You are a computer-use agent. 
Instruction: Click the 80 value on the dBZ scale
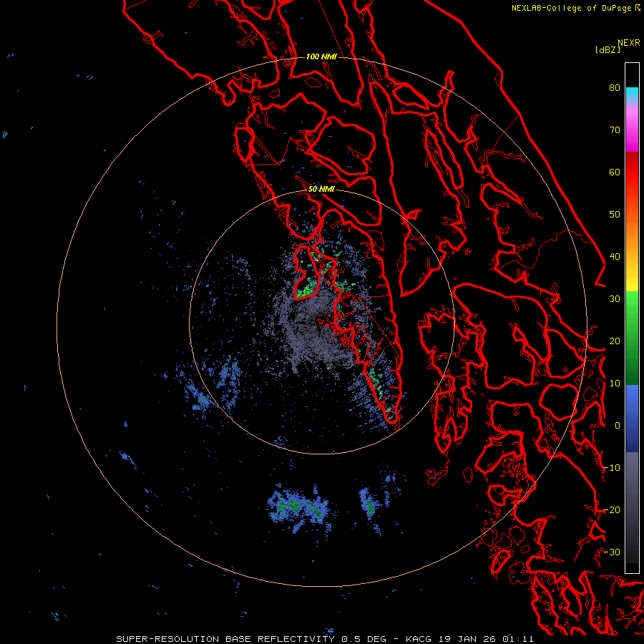(x=615, y=88)
